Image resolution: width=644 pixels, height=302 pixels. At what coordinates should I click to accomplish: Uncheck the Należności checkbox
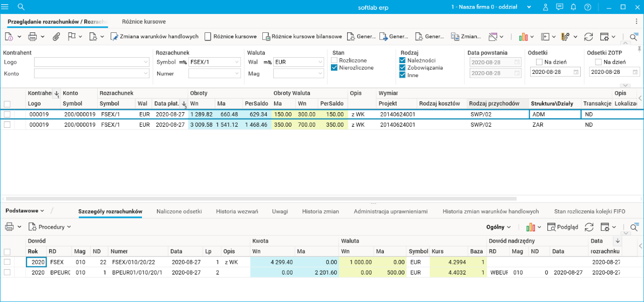(x=402, y=60)
